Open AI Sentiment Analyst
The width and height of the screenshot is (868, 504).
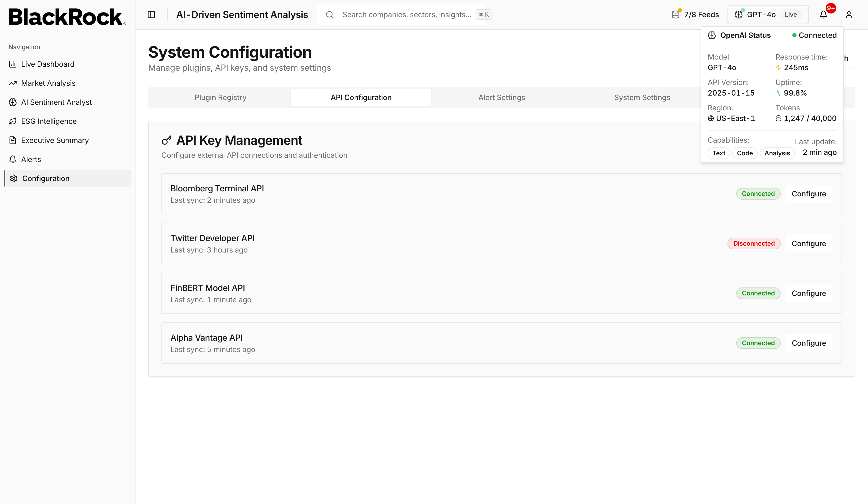coord(67,102)
